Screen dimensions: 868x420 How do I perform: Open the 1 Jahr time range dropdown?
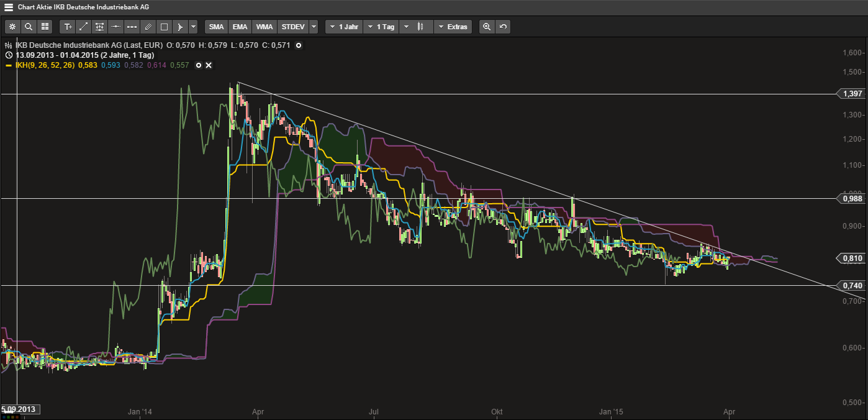pos(343,27)
